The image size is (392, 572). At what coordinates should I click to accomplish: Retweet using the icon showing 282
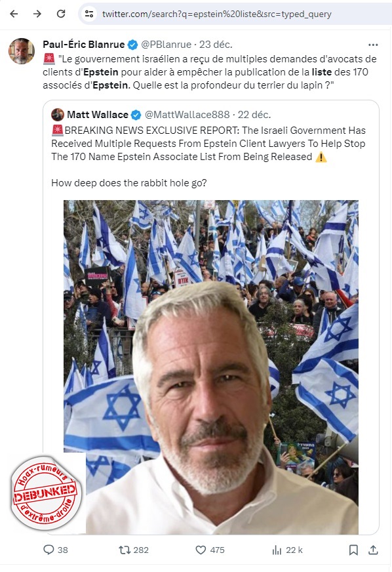[x=125, y=550]
